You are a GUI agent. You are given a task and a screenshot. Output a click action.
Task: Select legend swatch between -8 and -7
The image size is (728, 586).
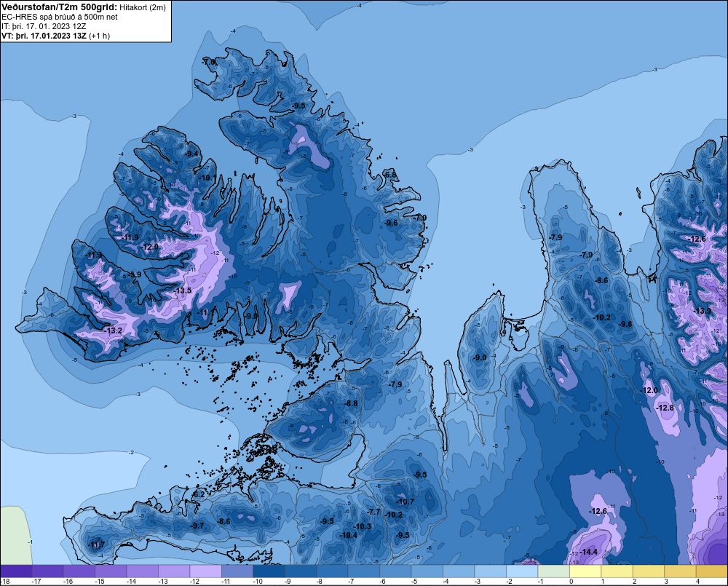click(x=332, y=571)
